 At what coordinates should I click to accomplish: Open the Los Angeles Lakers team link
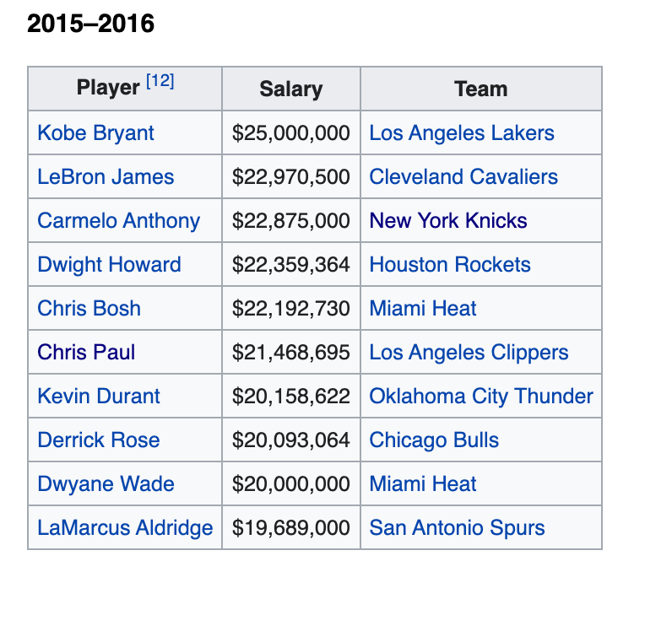click(462, 133)
